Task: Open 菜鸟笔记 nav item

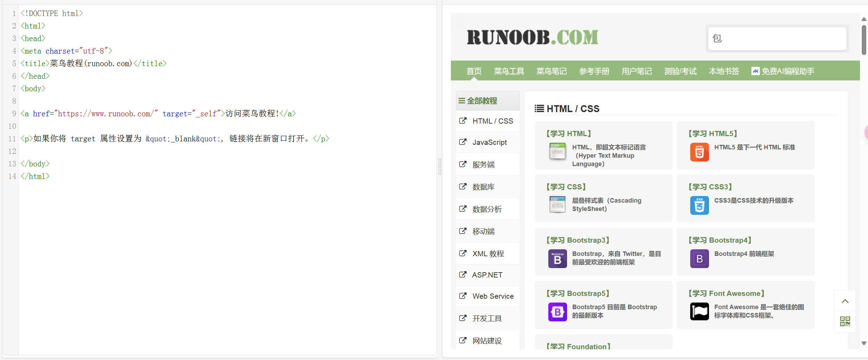Action: (551, 71)
